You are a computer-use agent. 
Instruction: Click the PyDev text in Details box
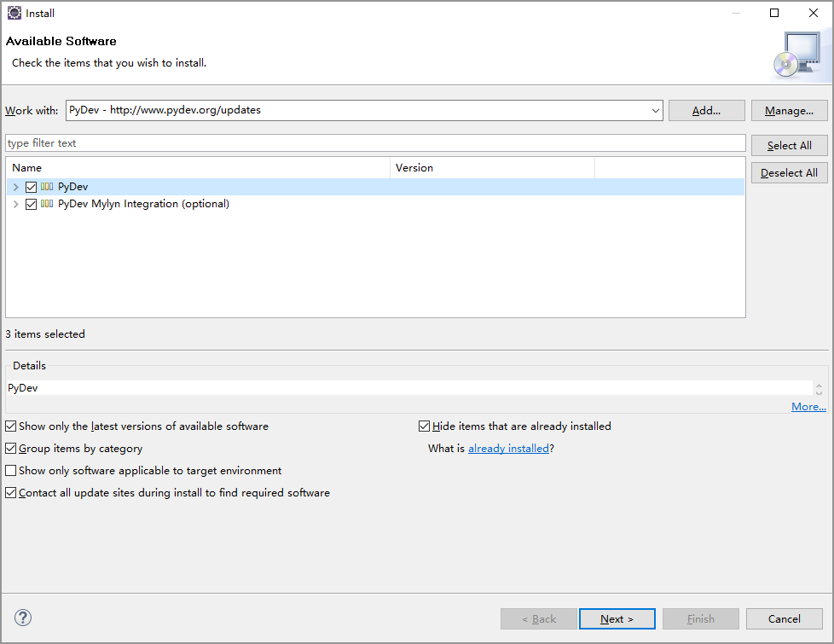pyautogui.click(x=23, y=388)
